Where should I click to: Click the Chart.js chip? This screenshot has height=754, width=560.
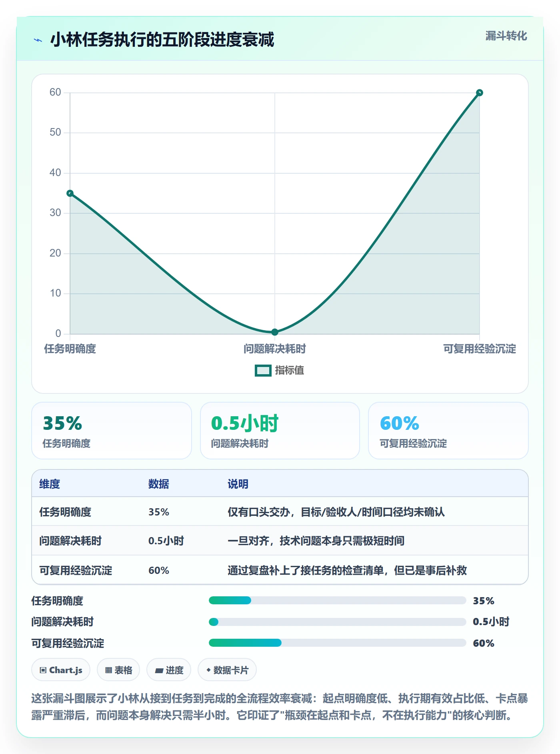(61, 670)
